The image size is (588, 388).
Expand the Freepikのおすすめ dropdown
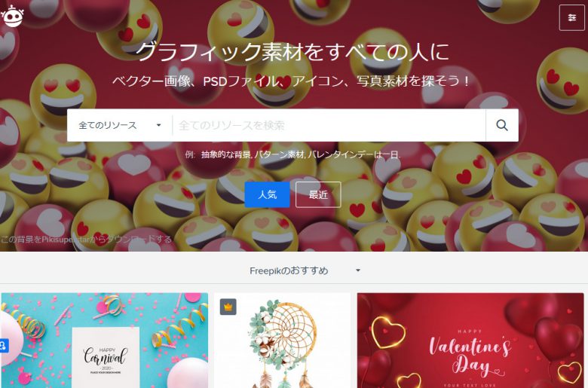click(x=305, y=270)
